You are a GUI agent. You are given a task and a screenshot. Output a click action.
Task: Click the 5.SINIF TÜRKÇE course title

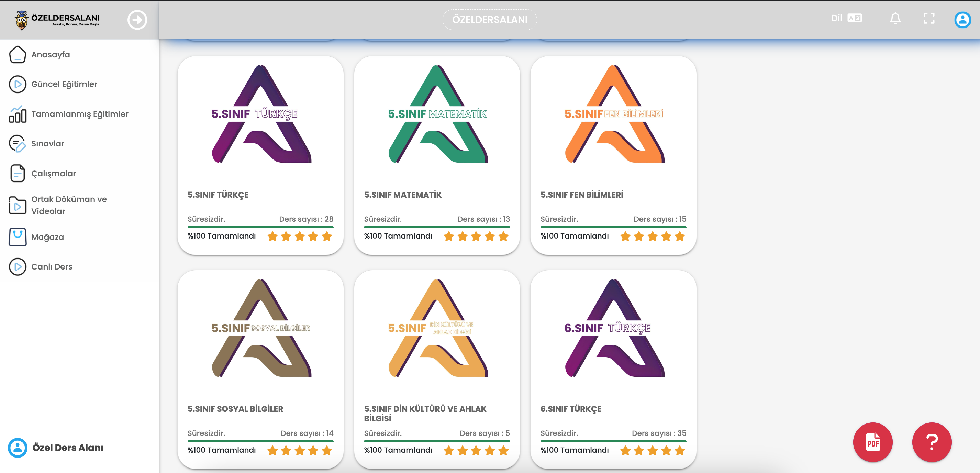(x=218, y=195)
